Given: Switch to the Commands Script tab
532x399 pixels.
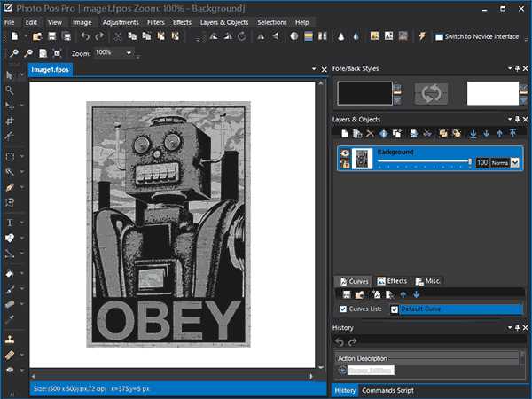Looking at the screenshot, I should click(x=387, y=390).
